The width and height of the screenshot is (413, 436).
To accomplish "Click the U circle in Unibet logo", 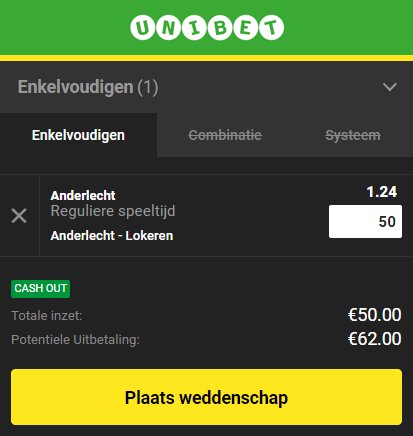I will pos(143,27).
